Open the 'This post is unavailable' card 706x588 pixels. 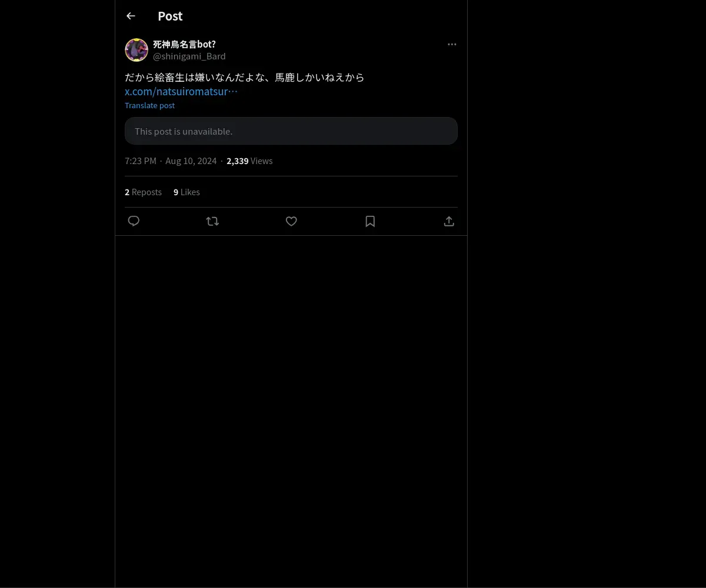point(291,131)
